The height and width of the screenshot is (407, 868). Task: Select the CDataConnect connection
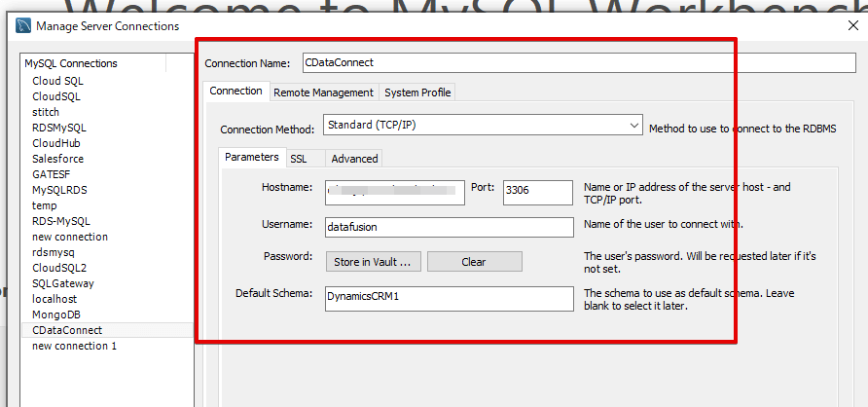tap(107, 330)
